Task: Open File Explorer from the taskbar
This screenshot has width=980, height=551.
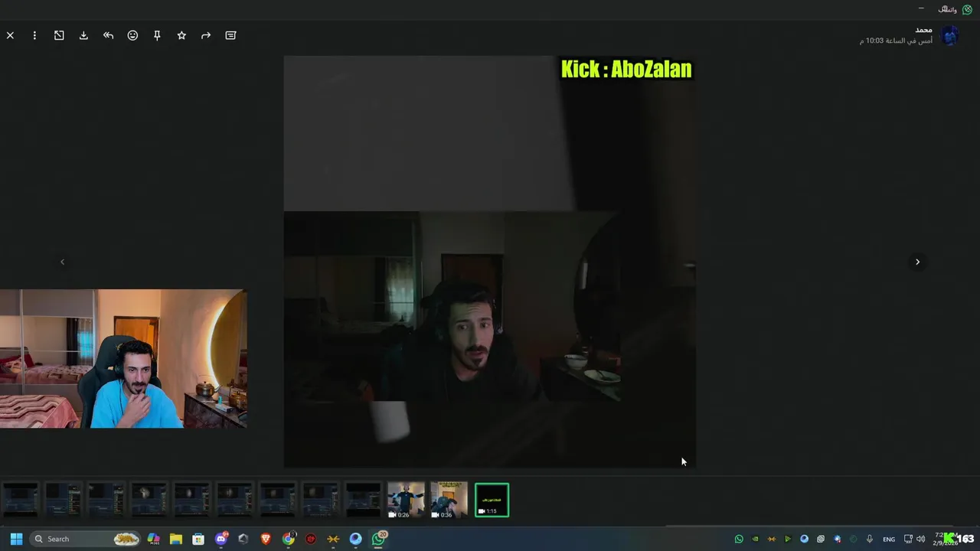Action: (175, 539)
